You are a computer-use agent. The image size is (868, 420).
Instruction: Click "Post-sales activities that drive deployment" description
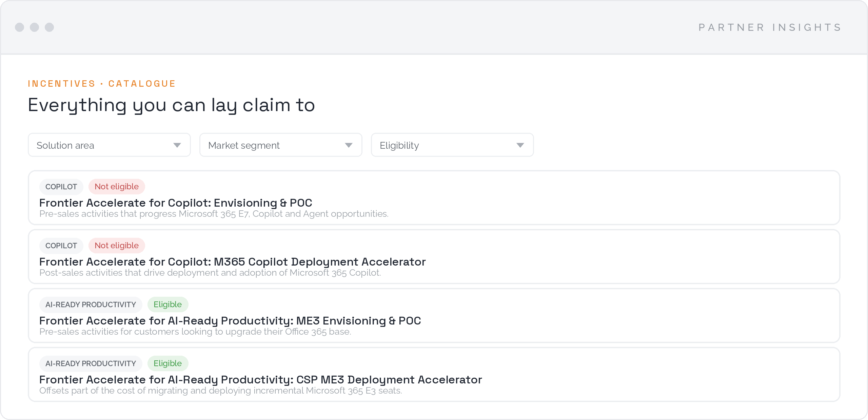(210, 273)
